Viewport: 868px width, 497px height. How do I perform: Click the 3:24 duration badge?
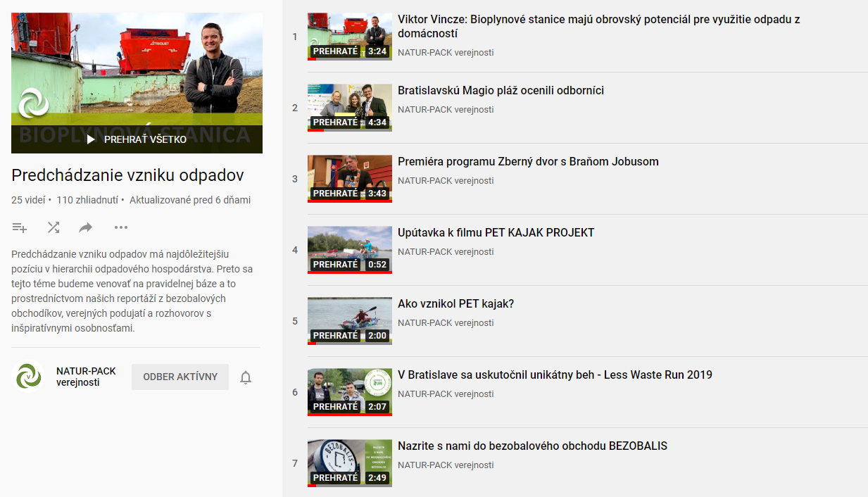[377, 51]
